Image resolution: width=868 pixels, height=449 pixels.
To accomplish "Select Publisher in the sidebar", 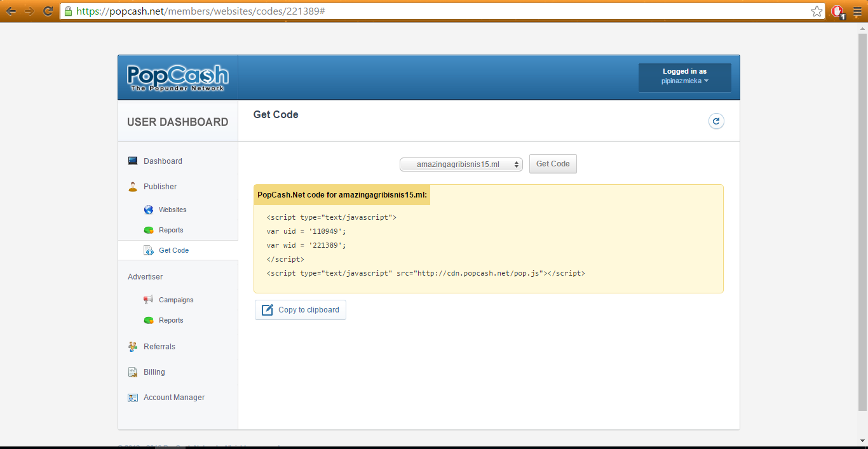I will click(x=160, y=187).
